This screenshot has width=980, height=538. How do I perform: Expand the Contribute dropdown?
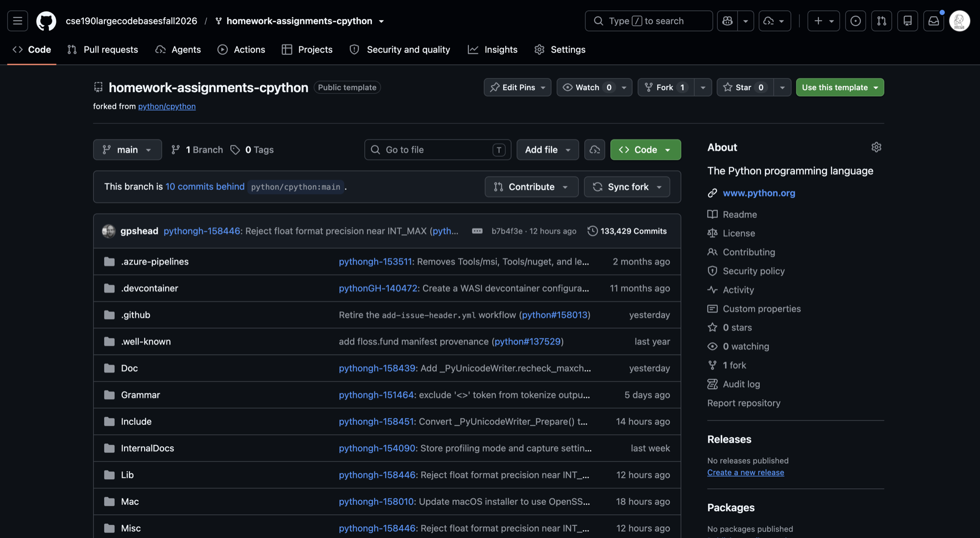coord(532,187)
